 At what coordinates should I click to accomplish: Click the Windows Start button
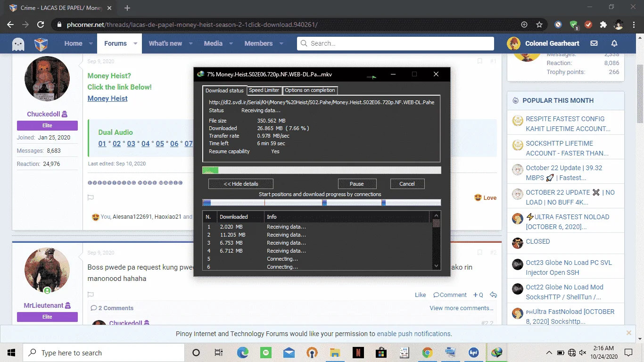(x=11, y=353)
